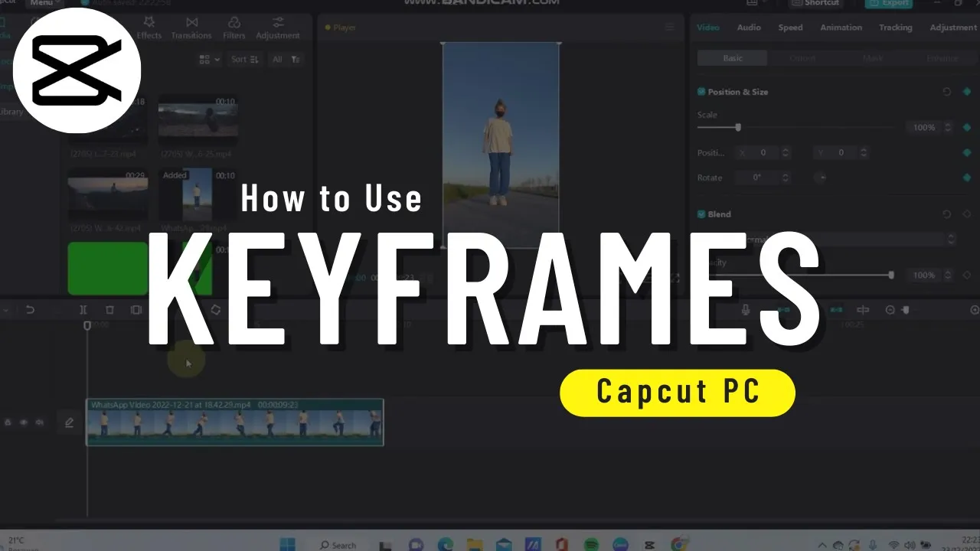Image resolution: width=980 pixels, height=551 pixels.
Task: Open the Adjustment panel in the media toolbar
Action: (278, 28)
